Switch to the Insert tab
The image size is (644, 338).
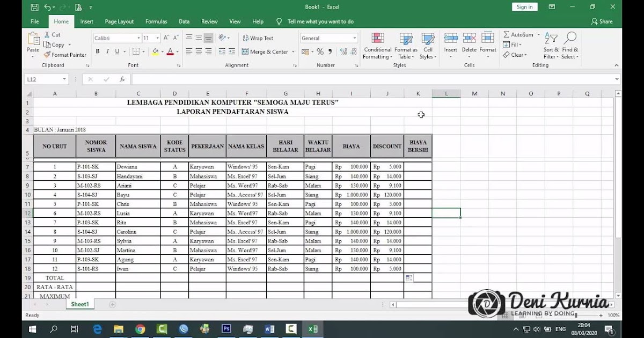pos(87,21)
